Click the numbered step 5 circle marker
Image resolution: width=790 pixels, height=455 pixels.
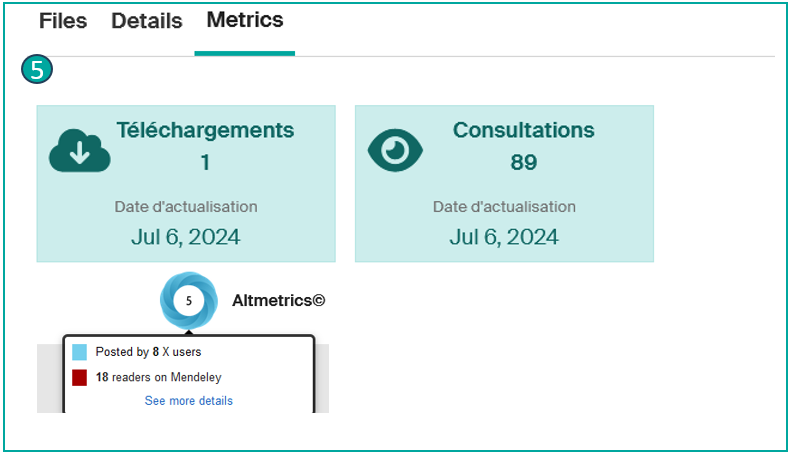[37, 70]
